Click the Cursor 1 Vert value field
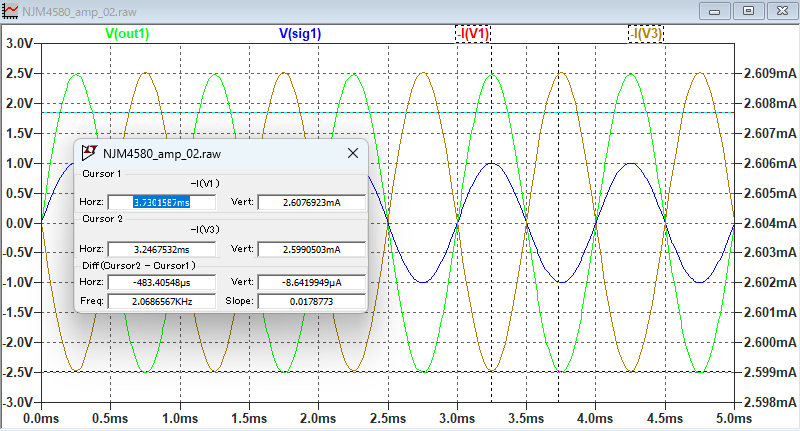The width and height of the screenshot is (800, 431). [x=311, y=203]
